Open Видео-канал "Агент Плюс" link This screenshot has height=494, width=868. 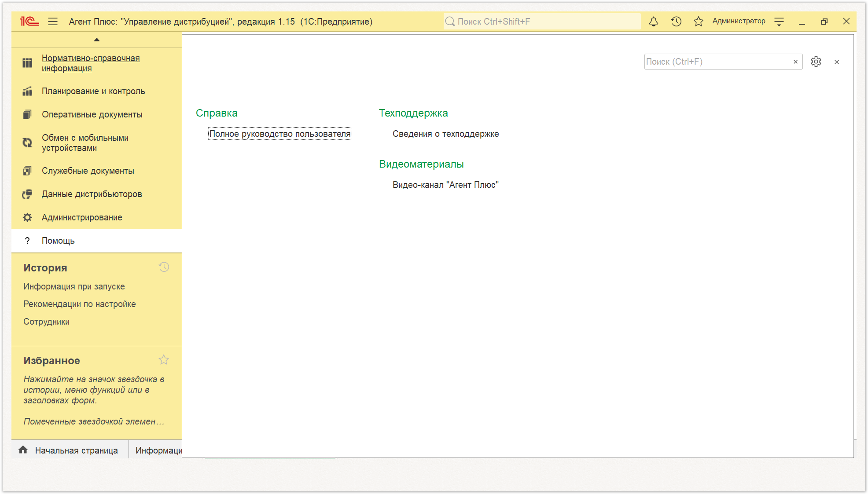445,185
